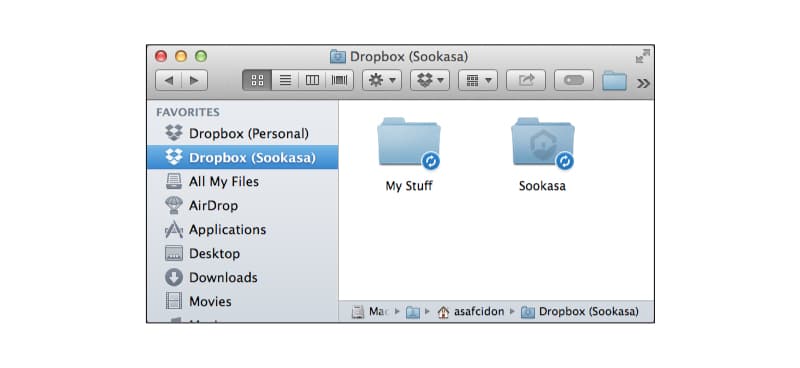Click the Share toolbar button

[x=526, y=81]
